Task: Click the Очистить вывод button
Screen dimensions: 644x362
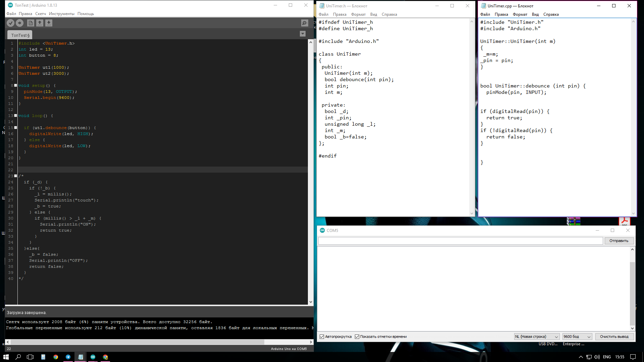Action: tap(614, 337)
